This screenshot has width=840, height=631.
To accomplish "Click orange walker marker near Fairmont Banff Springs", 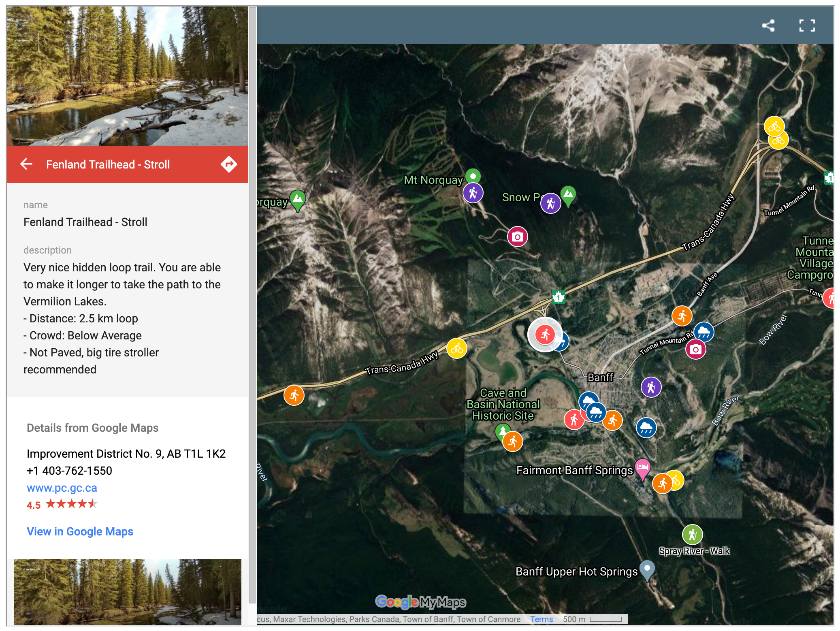I will pyautogui.click(x=663, y=484).
